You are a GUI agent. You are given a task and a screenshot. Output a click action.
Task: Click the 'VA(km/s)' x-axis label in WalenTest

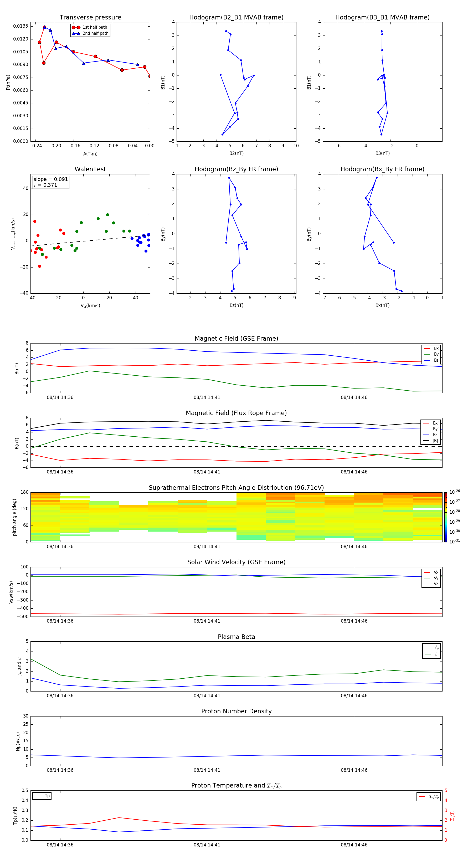tap(90, 306)
